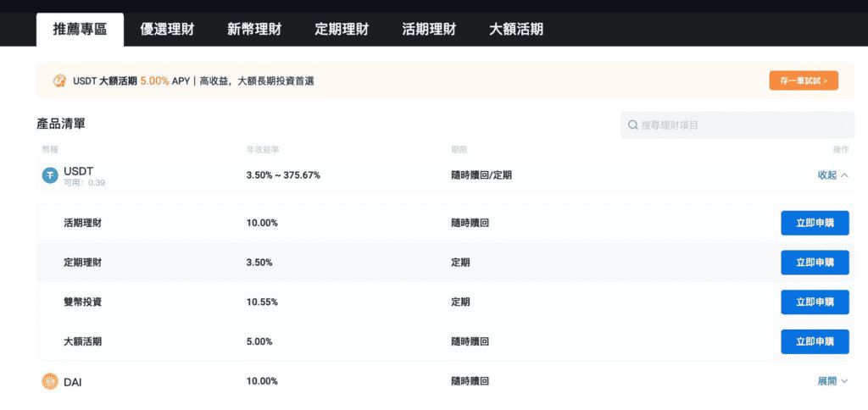
Task: Open the 新幣理財 tab
Action: (x=254, y=29)
